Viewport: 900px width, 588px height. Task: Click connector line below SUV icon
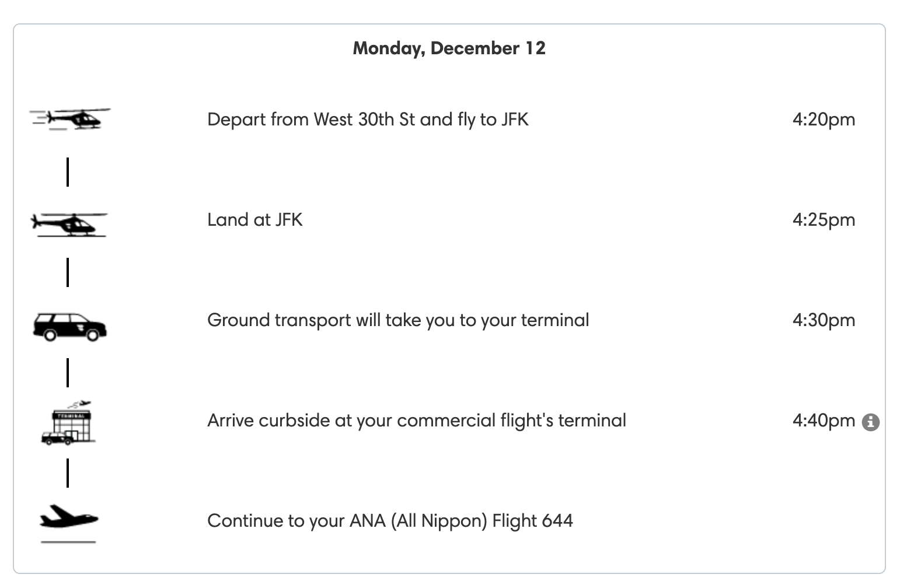[68, 373]
